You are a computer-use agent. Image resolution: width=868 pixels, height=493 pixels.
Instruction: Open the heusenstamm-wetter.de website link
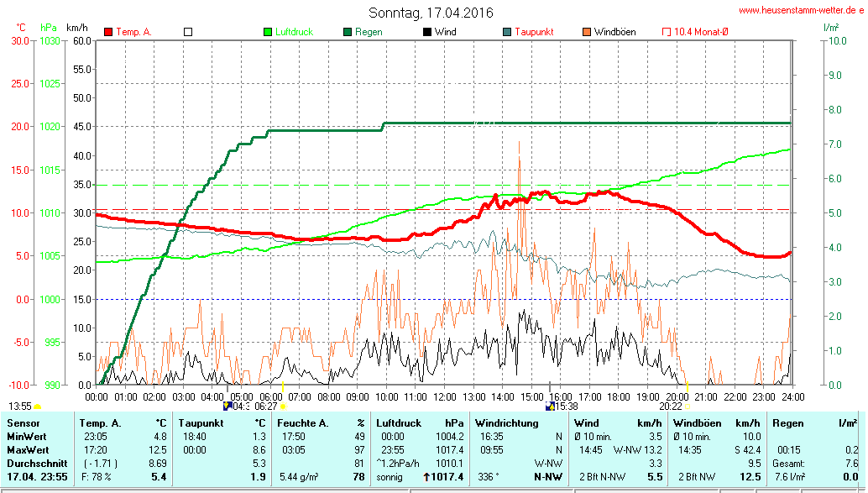tap(801, 10)
